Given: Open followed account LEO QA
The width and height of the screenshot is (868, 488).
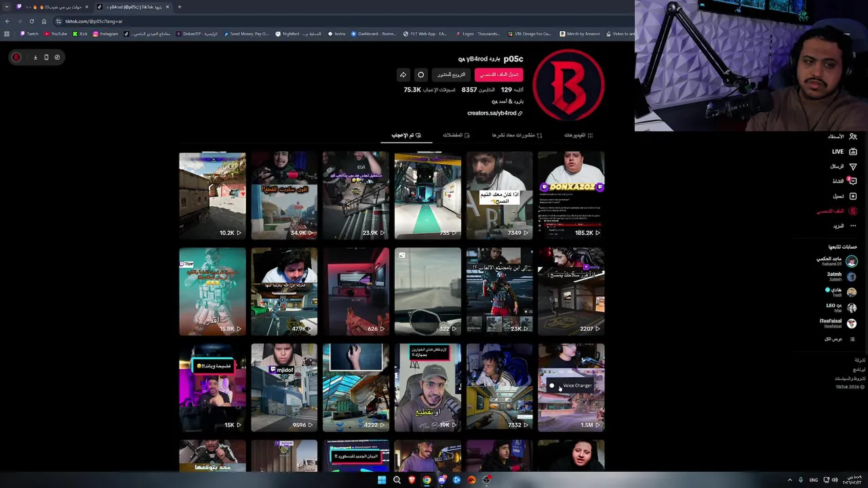Looking at the screenshot, I should pyautogui.click(x=841, y=308).
